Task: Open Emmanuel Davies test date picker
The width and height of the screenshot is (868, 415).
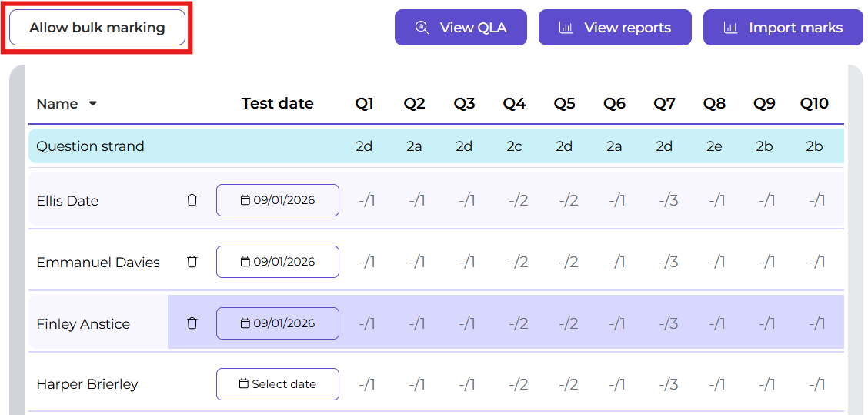Action: tap(278, 262)
